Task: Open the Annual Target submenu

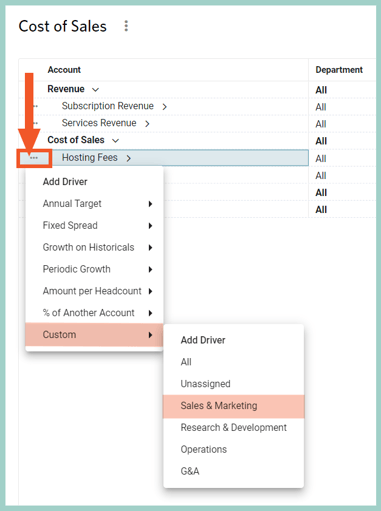Action: [94, 204]
